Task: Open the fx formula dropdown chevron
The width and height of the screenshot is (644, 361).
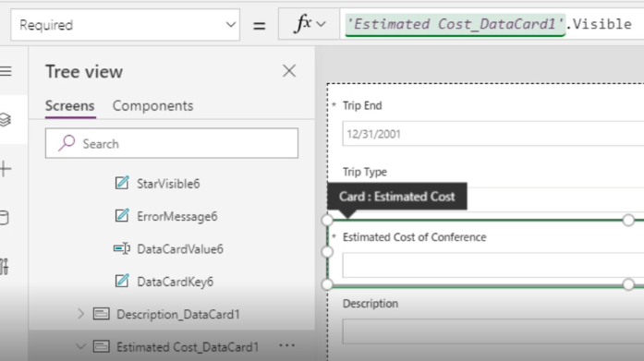Action: pyautogui.click(x=322, y=24)
